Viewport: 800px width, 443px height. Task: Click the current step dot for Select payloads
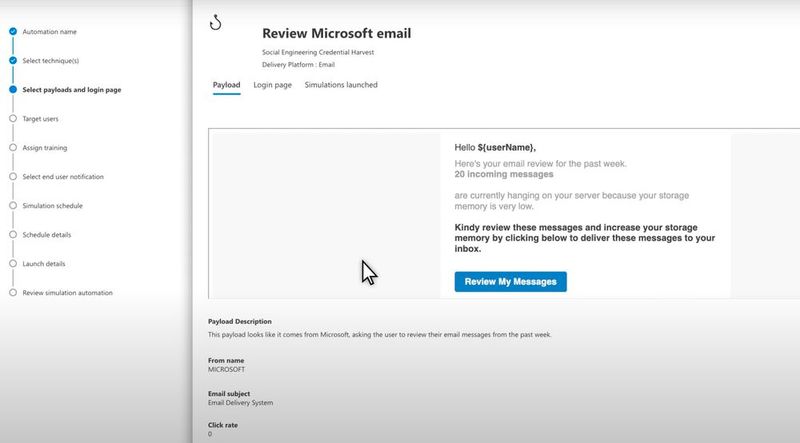pyautogui.click(x=13, y=89)
